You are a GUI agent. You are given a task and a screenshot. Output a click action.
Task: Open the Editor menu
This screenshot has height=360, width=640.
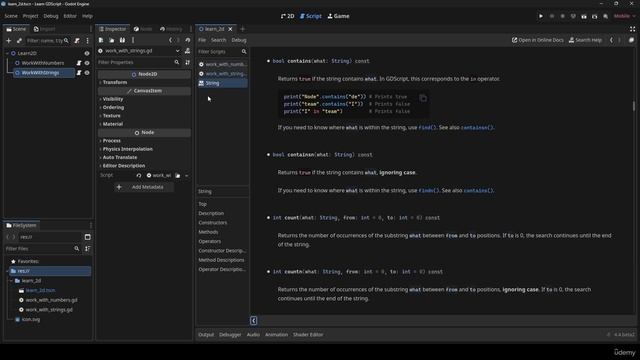click(70, 16)
